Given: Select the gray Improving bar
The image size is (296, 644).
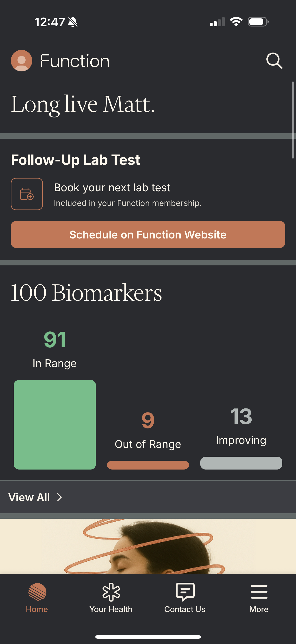Looking at the screenshot, I should (241, 463).
